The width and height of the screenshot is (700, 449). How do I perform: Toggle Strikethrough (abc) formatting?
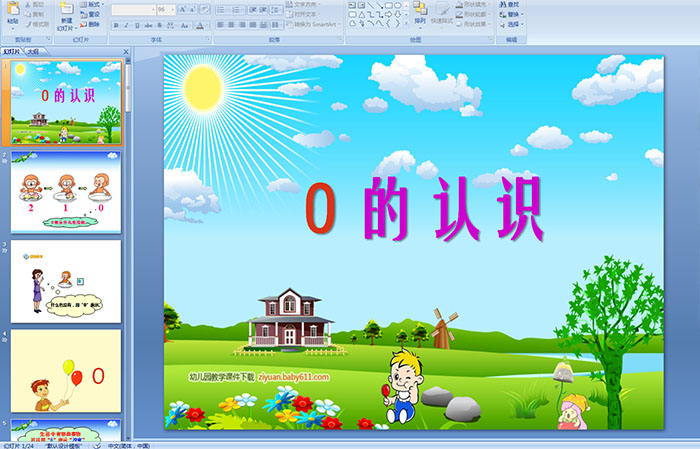[148, 25]
